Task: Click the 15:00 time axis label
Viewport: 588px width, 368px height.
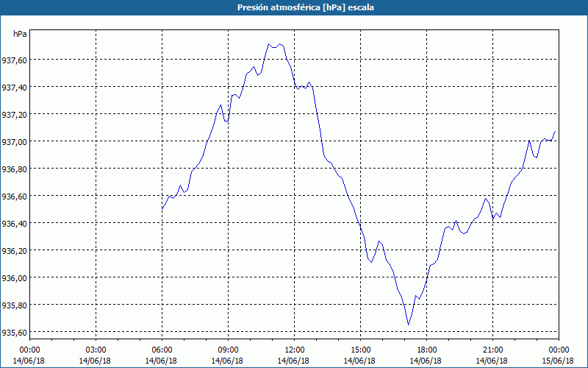Action: (x=360, y=350)
